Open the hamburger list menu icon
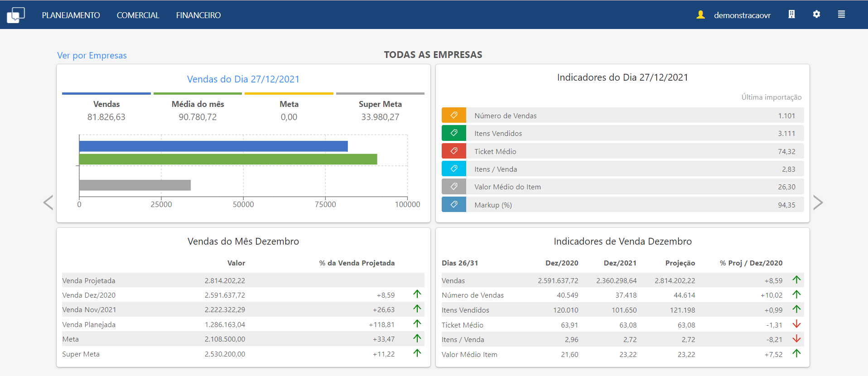This screenshot has height=376, width=868. pyautogui.click(x=841, y=14)
